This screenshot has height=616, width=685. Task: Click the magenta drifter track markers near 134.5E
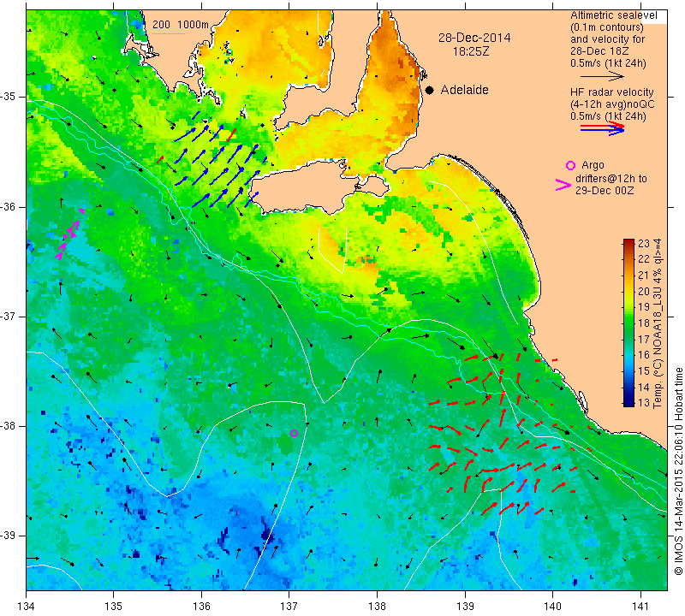(69, 234)
